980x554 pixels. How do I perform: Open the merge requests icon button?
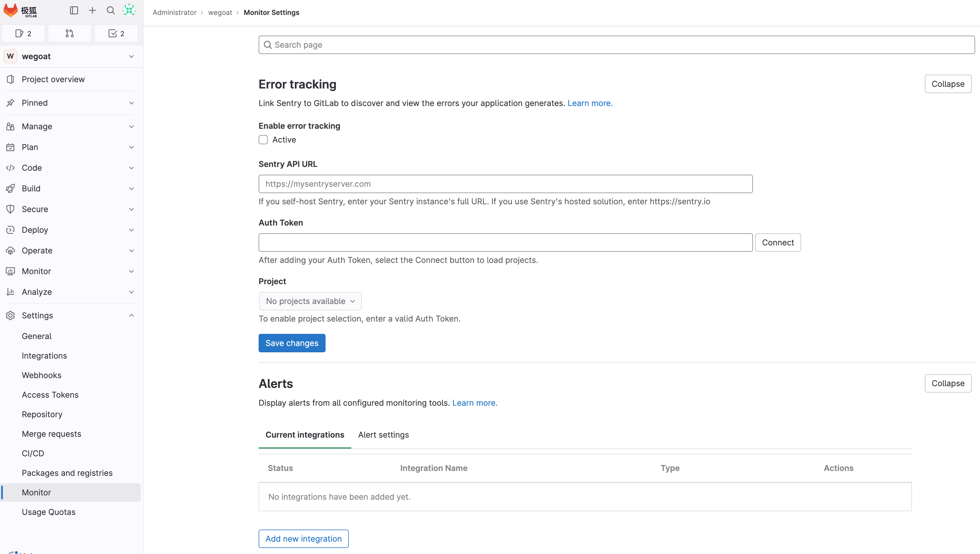(x=70, y=34)
